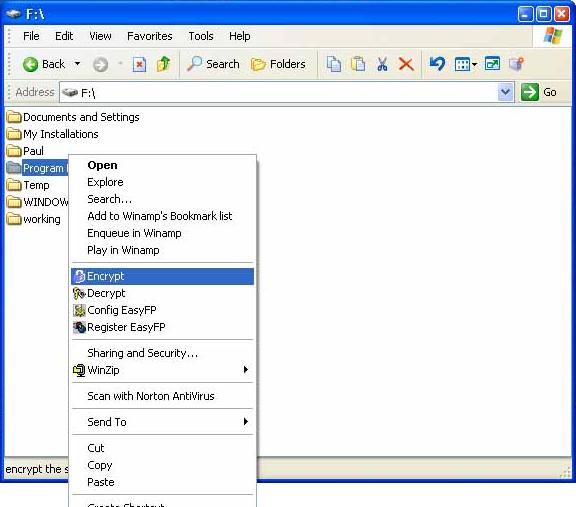Click the Decrypt keys icon
This screenshot has height=507, width=576.
(79, 293)
